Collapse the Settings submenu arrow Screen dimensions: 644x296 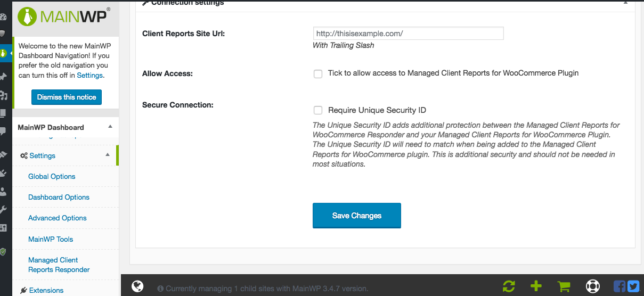coord(108,155)
